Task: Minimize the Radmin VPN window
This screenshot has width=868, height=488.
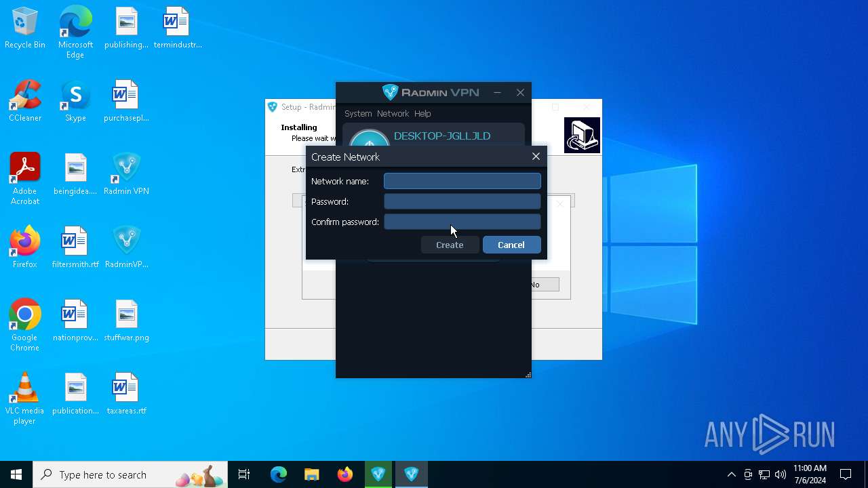Action: click(x=497, y=92)
